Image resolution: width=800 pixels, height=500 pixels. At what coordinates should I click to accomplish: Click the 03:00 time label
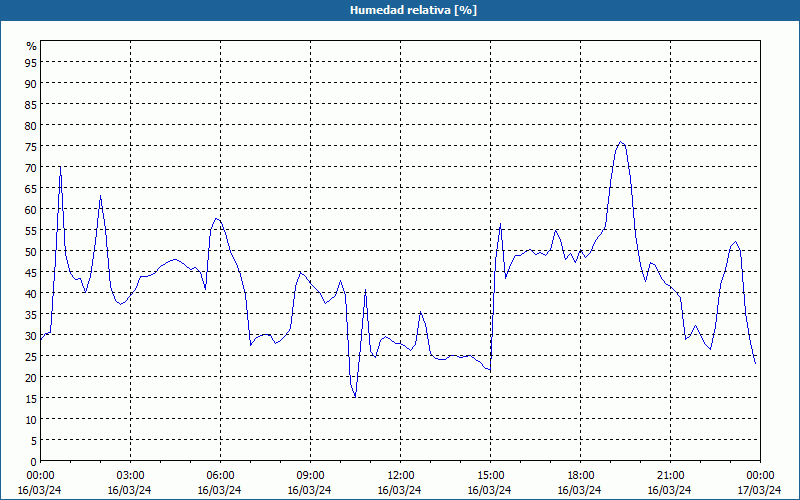point(130,476)
